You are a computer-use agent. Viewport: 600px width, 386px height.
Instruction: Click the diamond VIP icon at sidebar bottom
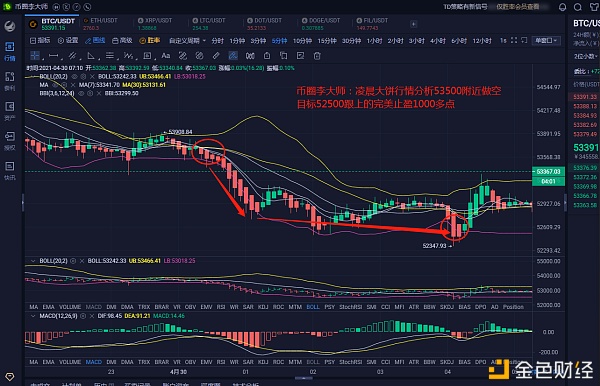pyautogui.click(x=10, y=377)
